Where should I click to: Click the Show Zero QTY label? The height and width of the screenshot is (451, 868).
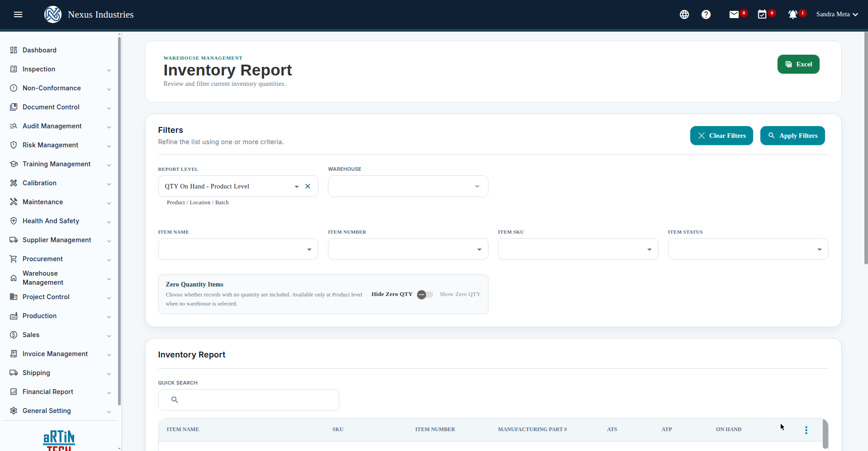pyautogui.click(x=460, y=294)
